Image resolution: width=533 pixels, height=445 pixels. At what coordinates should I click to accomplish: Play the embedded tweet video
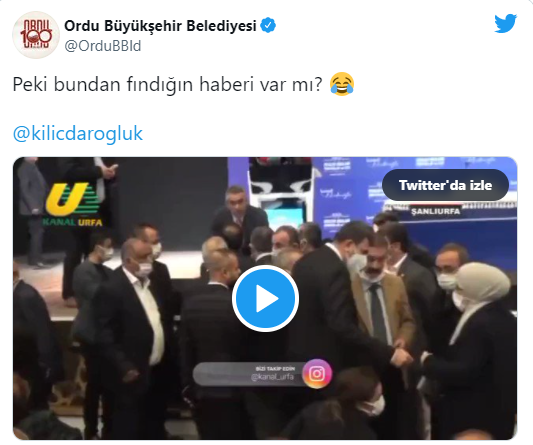coord(265,298)
